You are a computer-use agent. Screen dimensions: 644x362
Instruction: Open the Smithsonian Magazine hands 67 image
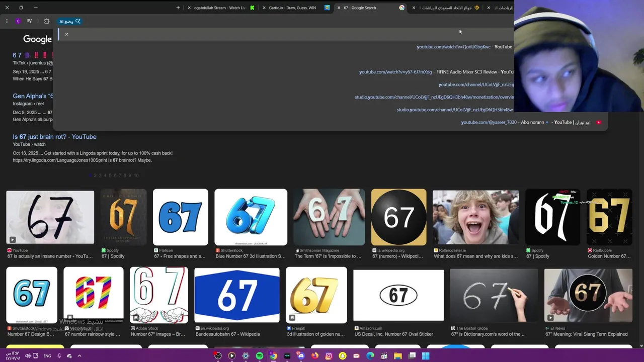tap(329, 217)
